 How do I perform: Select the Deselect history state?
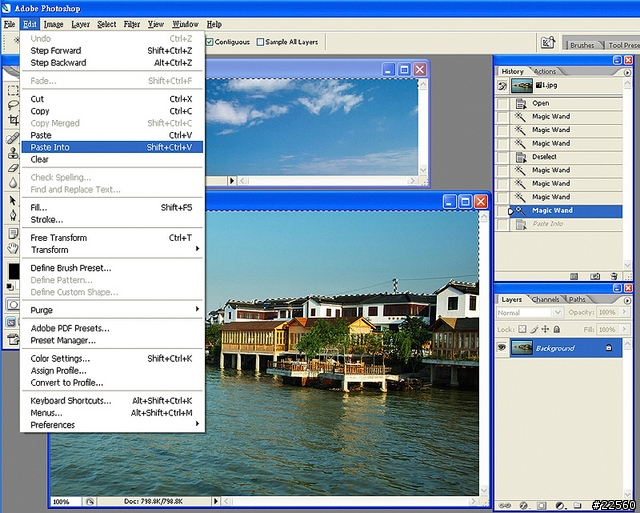pyautogui.click(x=566, y=157)
